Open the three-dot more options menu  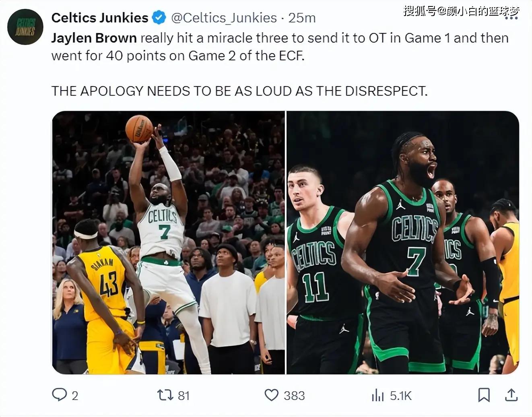pos(511,18)
